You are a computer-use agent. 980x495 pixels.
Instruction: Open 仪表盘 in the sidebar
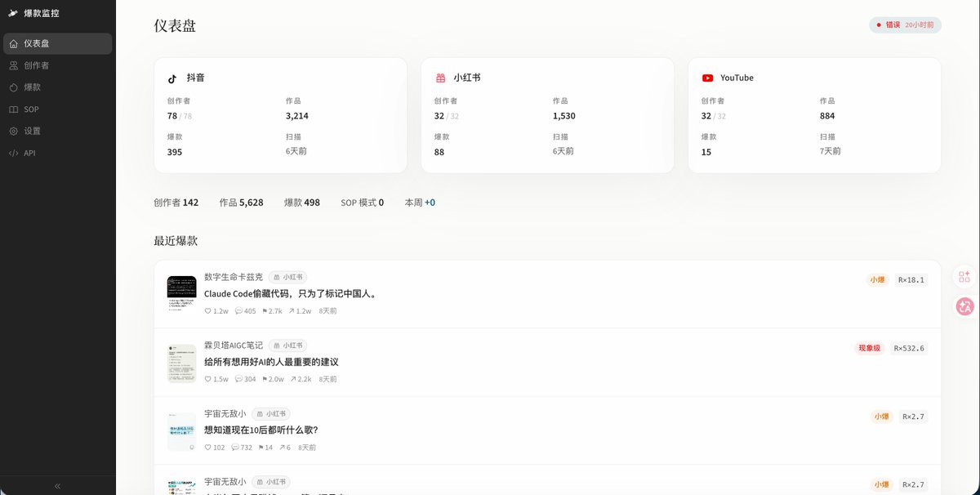[x=57, y=43]
